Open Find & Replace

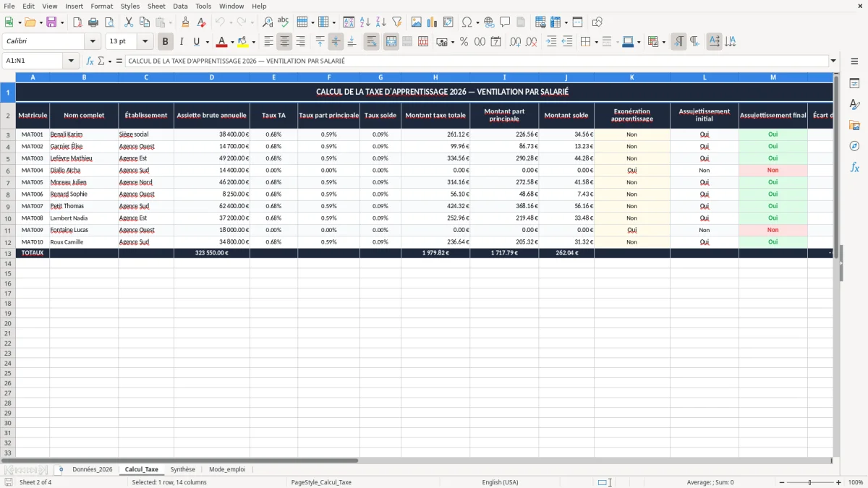click(268, 22)
